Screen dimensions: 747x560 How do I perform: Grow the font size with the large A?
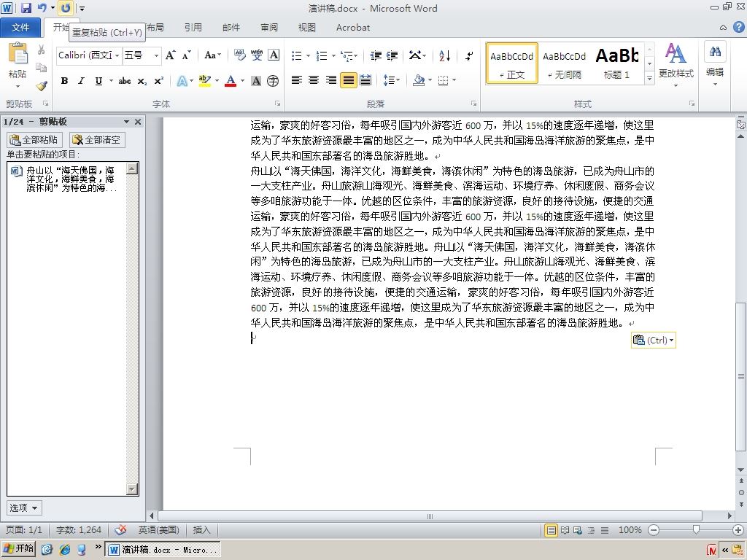tap(170, 55)
